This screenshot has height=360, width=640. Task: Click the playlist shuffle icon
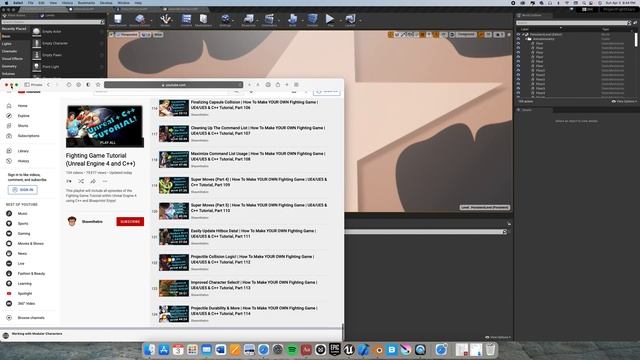tap(81, 181)
